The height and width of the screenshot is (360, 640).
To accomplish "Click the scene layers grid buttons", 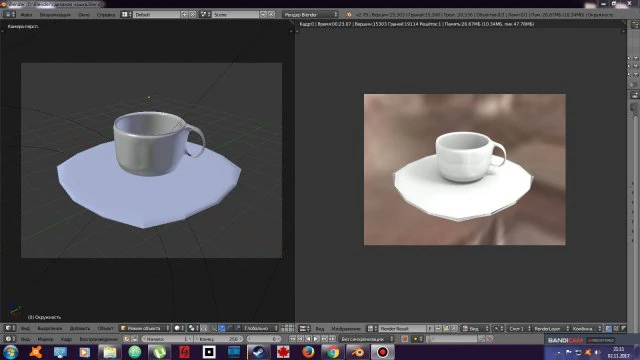I will point(287,328).
